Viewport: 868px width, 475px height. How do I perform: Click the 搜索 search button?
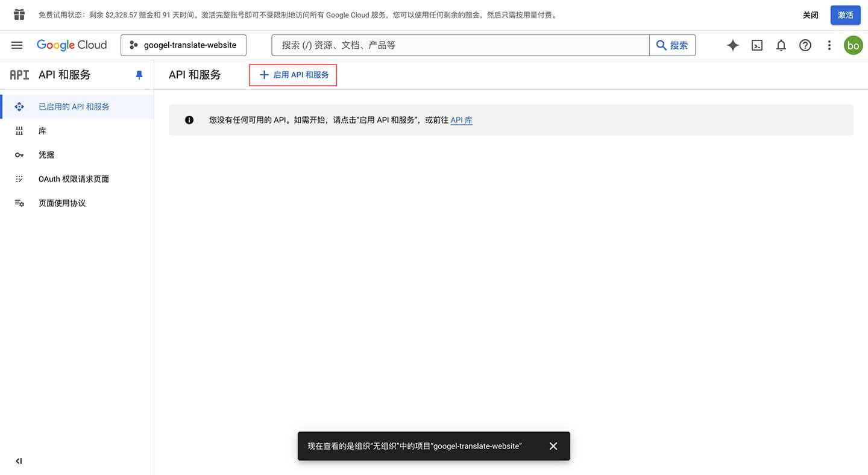click(673, 45)
